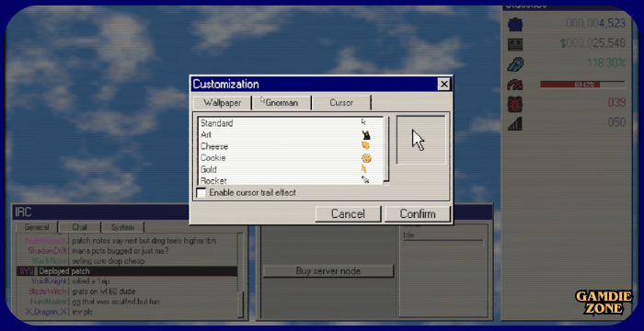Switch to the Chat tab in IRC

(80, 227)
